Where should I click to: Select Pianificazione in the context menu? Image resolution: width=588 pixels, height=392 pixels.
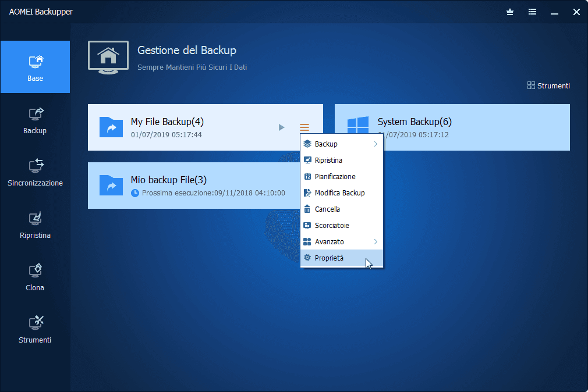coord(342,176)
